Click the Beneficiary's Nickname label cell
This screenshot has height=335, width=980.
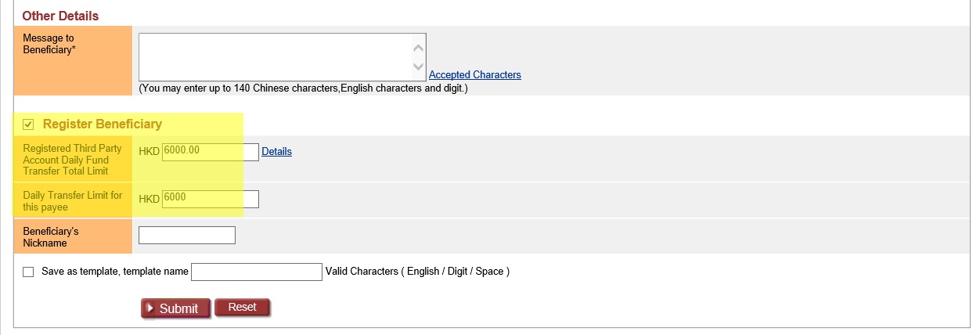point(72,237)
